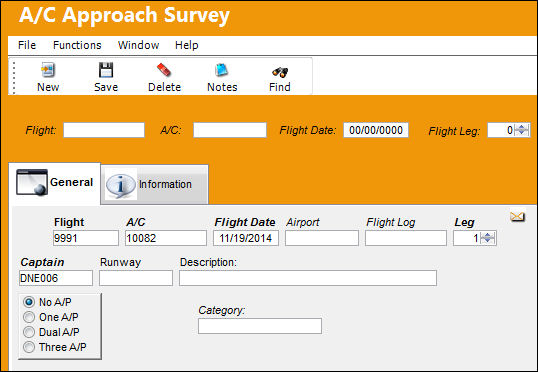Click the Find binoculars icon
This screenshot has width=538, height=372.
coord(280,72)
